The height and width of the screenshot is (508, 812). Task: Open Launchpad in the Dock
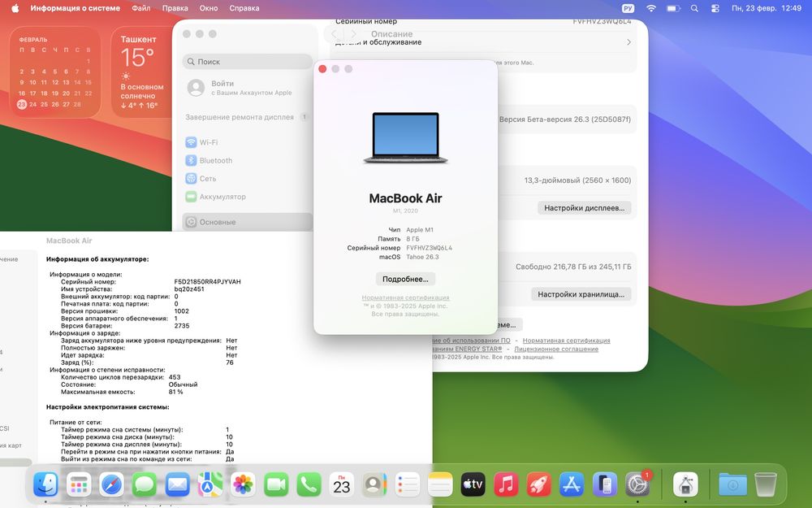coord(79,484)
